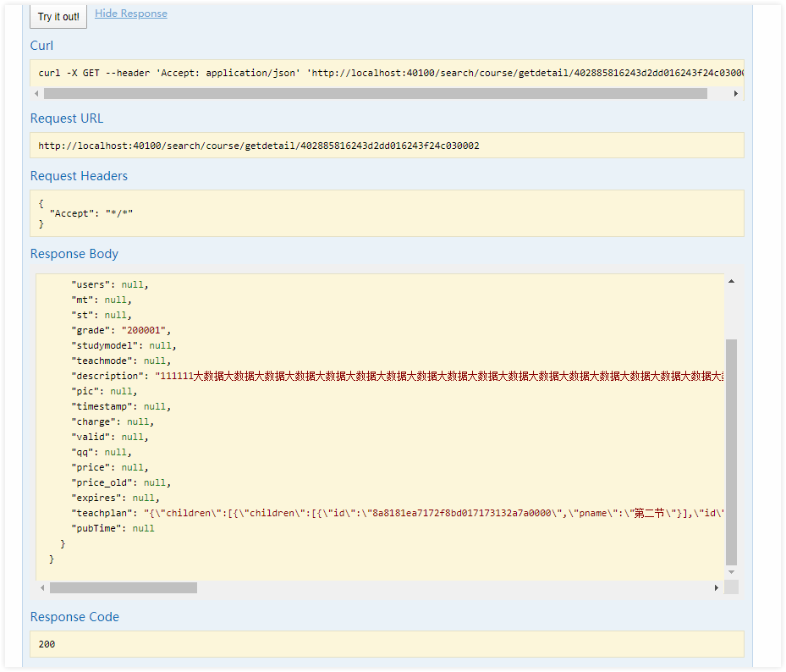Viewport: 786px width, 672px height.
Task: Click the "grade": "200001" line
Action: [121, 330]
